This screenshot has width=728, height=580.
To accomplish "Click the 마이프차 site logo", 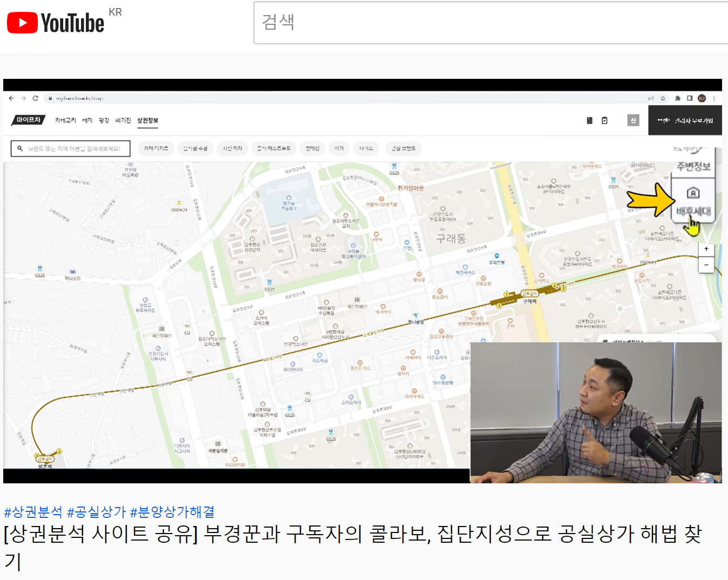I will (x=28, y=120).
